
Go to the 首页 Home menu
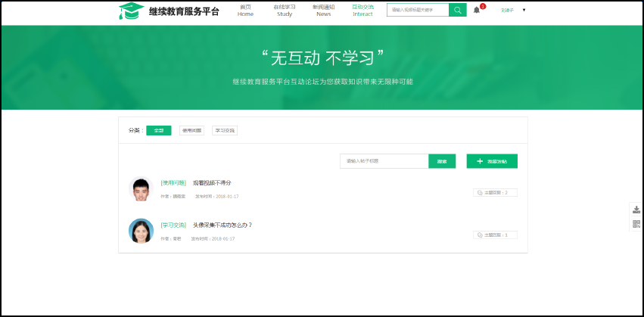[245, 10]
